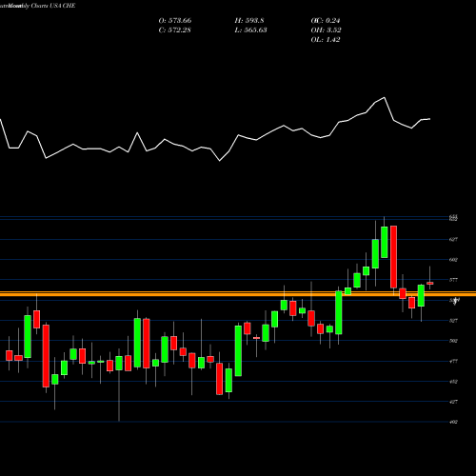Click the 452 price axis label
476x476 pixels.
[x=453, y=382]
